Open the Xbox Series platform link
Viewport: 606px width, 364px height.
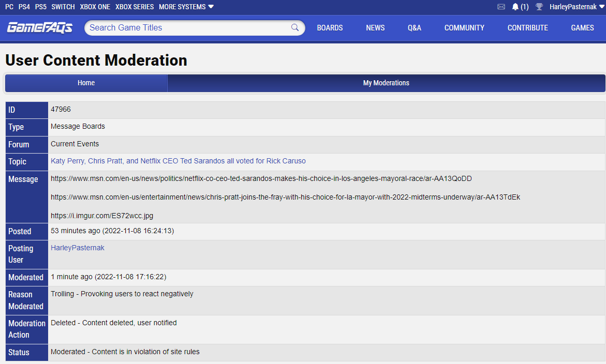click(x=135, y=7)
